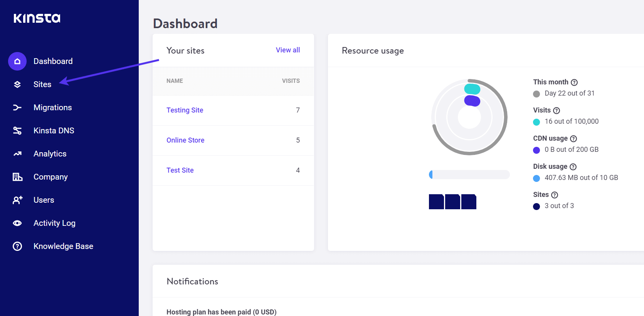Click the Kinsta DNS icon
This screenshot has width=644, height=316.
pyautogui.click(x=17, y=131)
